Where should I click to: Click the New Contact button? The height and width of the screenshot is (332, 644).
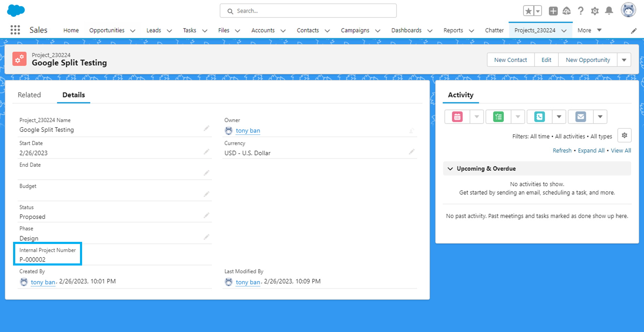[511, 60]
